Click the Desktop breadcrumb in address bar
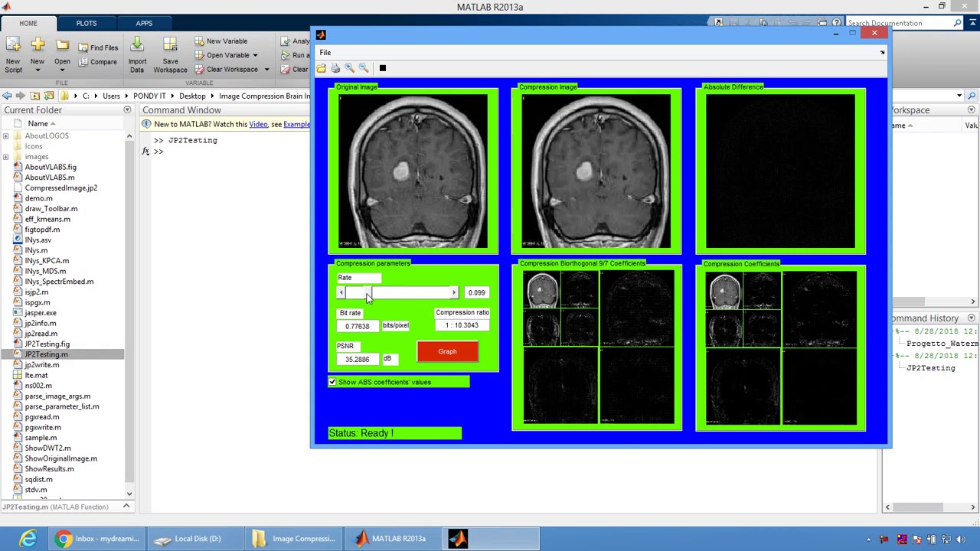Screen dimensions: 980x551 pos(192,96)
